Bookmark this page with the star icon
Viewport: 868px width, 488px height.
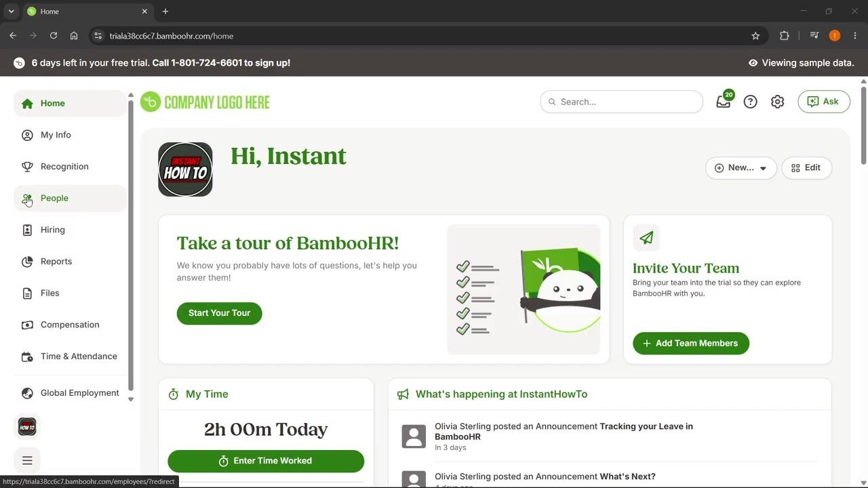[755, 36]
